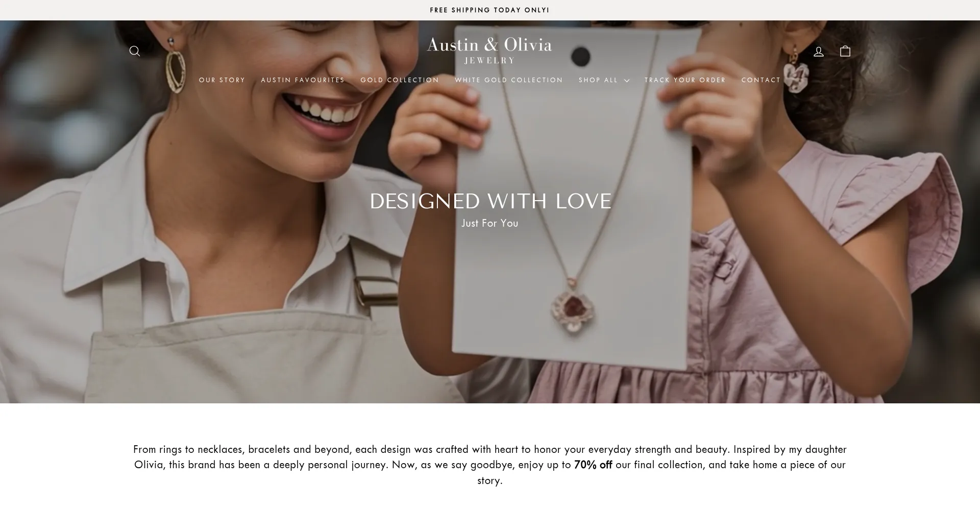Screen dimensions: 980x507
Task: Open the account login icon
Action: coord(819,51)
